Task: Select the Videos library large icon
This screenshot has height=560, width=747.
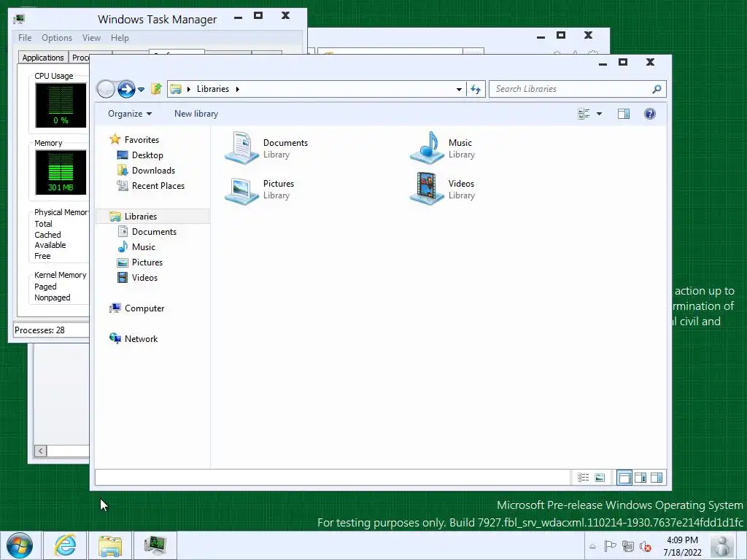Action: click(x=427, y=189)
